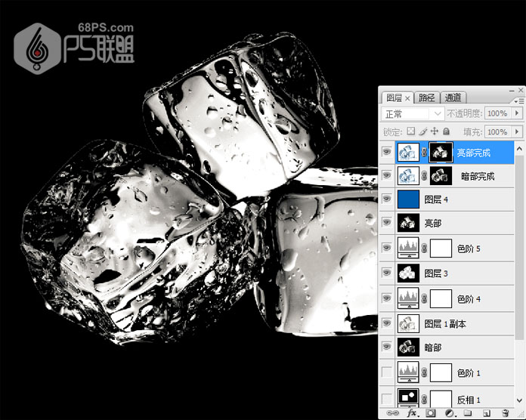
Task: Toggle lock image pixels brush icon
Action: point(422,131)
